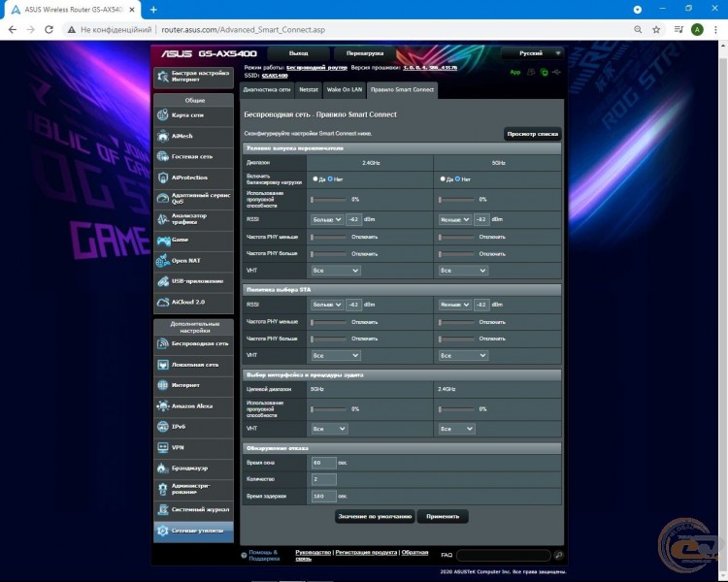The image size is (728, 582).
Task: Click the Game gamepad icon
Action: 163,240
